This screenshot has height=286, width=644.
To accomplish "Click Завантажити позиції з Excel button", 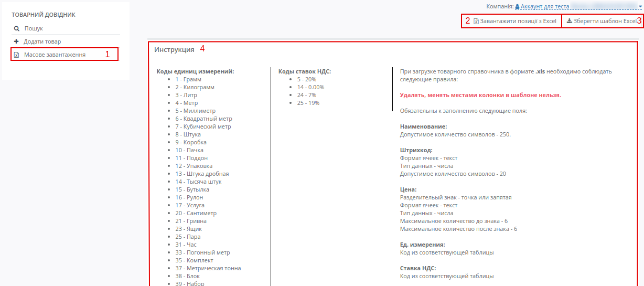I will pos(511,22).
